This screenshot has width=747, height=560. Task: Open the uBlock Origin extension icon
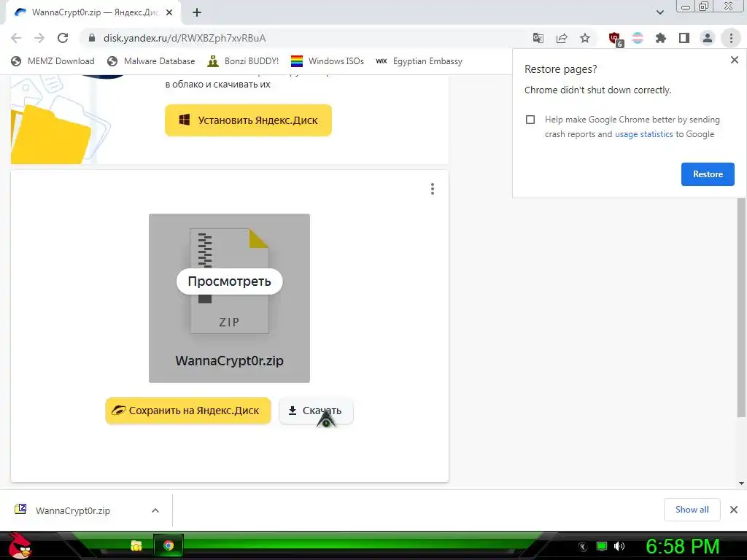[615, 39]
